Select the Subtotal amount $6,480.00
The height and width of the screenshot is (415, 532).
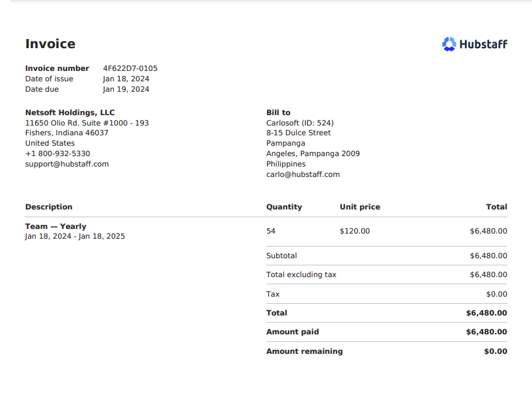point(488,256)
